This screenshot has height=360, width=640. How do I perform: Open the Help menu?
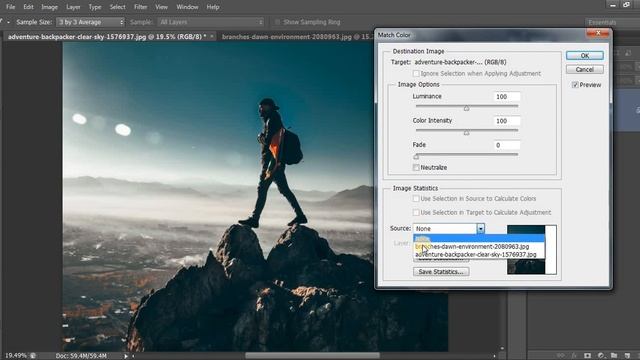213,7
